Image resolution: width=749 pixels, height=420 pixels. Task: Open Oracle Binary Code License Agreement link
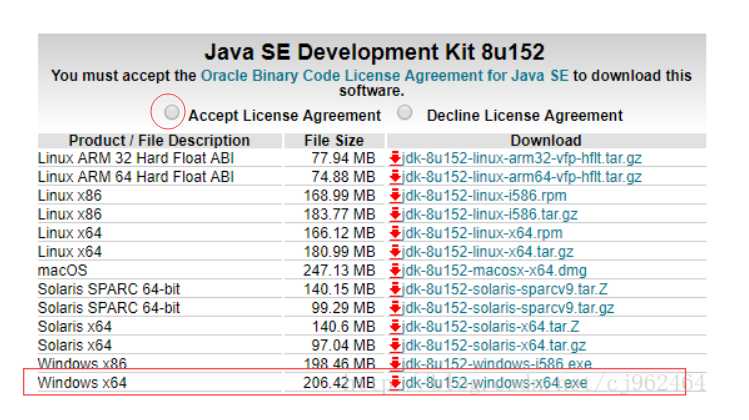click(385, 75)
